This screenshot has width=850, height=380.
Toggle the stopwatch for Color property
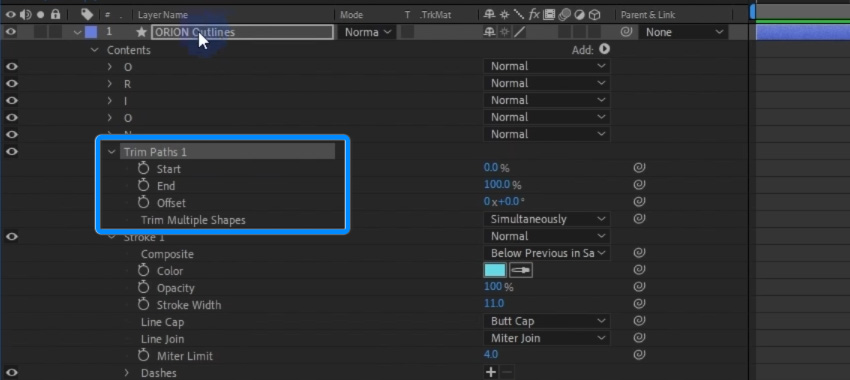click(143, 270)
